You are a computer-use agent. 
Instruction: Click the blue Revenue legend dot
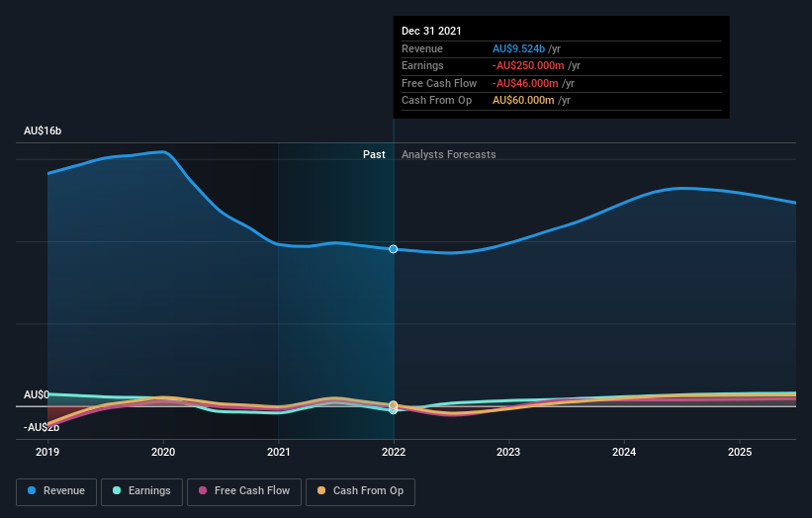pyautogui.click(x=32, y=490)
